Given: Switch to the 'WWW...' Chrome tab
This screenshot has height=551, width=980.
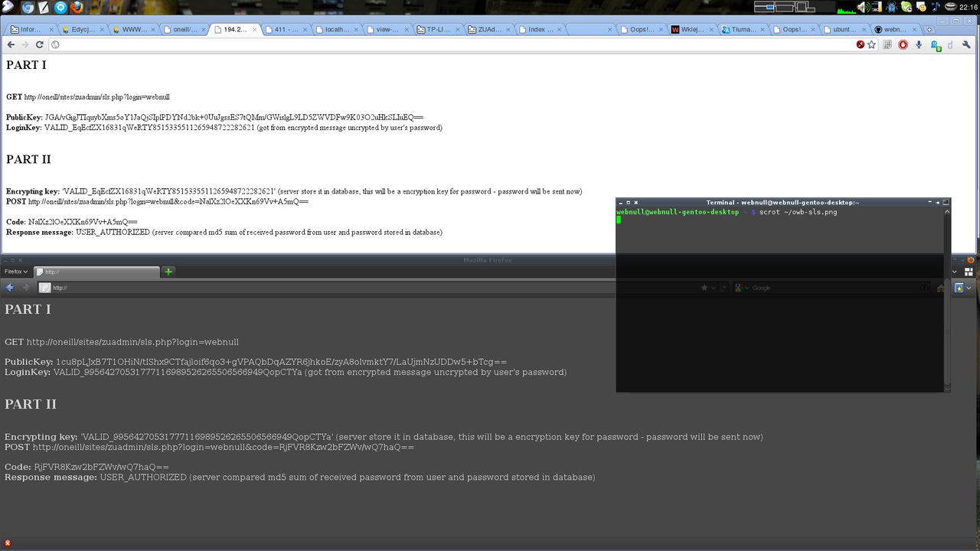Looking at the screenshot, I should [x=134, y=29].
